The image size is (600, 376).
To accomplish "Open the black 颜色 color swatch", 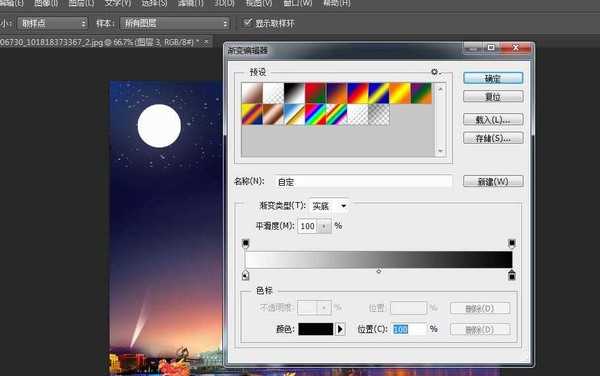I will 316,329.
